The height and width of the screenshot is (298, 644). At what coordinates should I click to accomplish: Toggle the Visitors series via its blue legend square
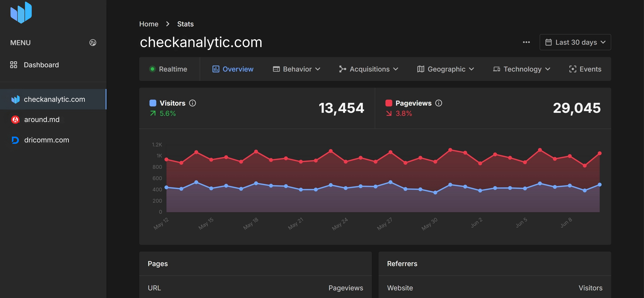(x=153, y=102)
